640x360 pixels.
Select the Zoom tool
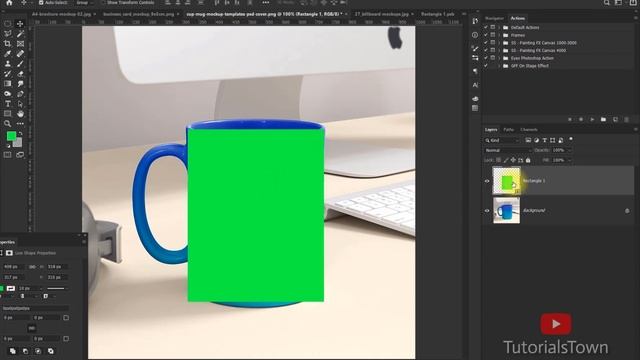pos(7,123)
